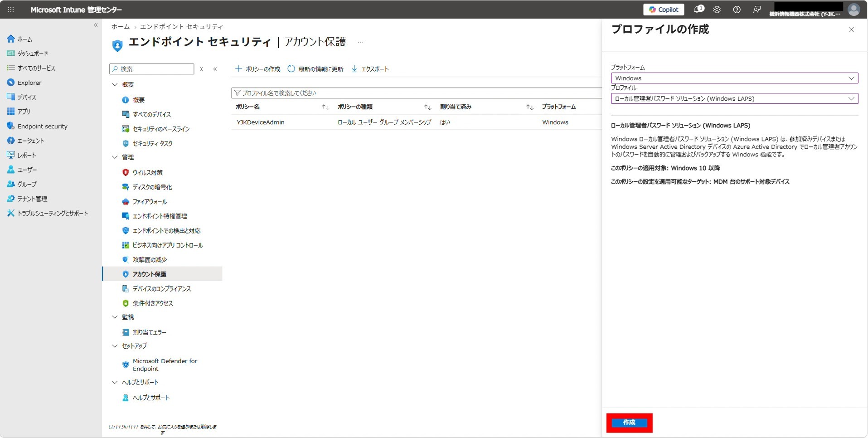Image resolution: width=868 pixels, height=438 pixels.
Task: Focus the 検索 menu search box
Action: click(152, 69)
